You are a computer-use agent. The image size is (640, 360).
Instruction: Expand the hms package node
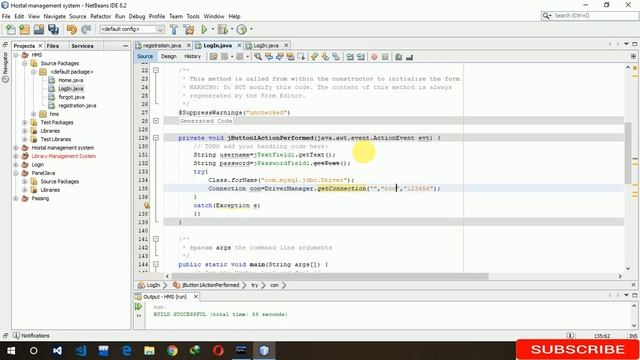point(33,114)
